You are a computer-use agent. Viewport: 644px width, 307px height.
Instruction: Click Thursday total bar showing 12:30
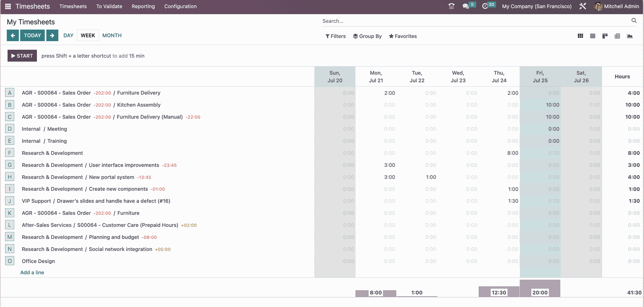tap(499, 292)
